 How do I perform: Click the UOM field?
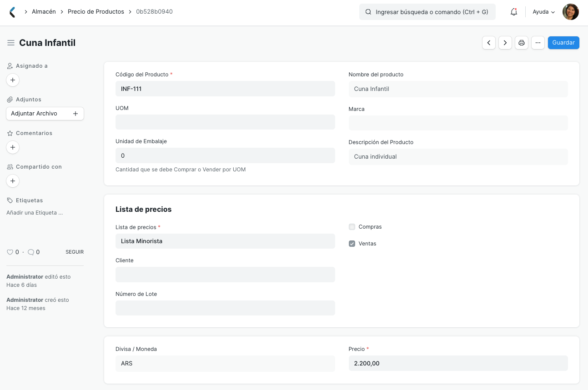[225, 122]
